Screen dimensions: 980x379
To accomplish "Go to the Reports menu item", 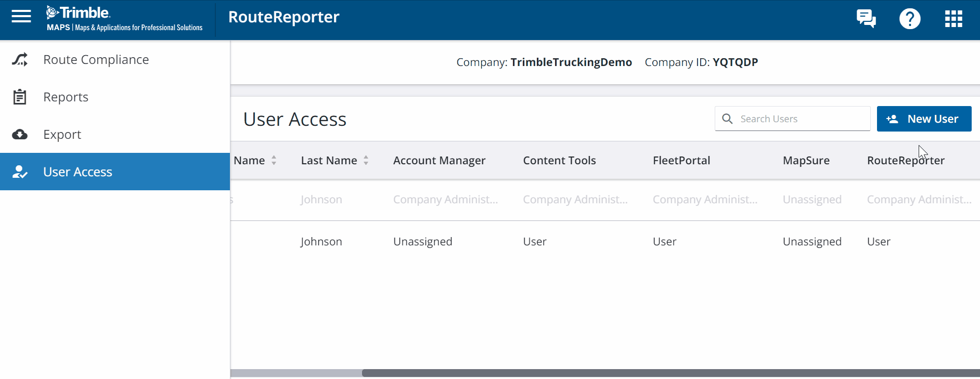I will (66, 97).
